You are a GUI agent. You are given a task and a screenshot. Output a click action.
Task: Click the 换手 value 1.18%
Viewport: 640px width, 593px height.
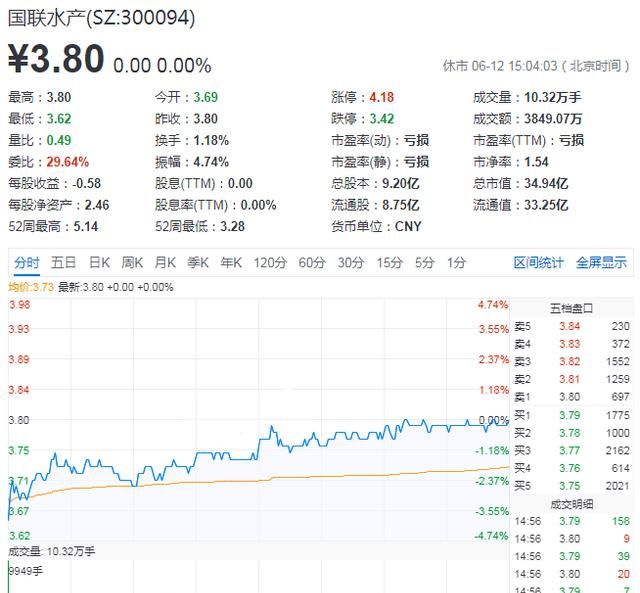point(211,140)
